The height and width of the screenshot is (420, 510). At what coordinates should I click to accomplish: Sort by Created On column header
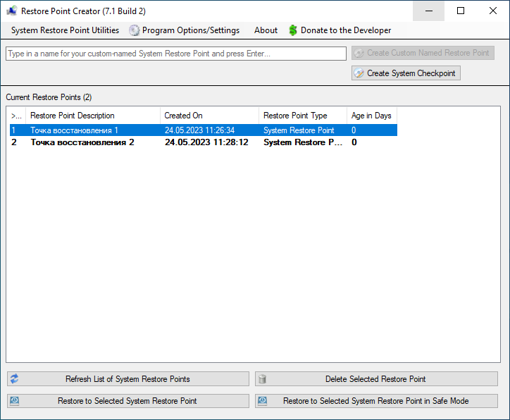pyautogui.click(x=209, y=116)
